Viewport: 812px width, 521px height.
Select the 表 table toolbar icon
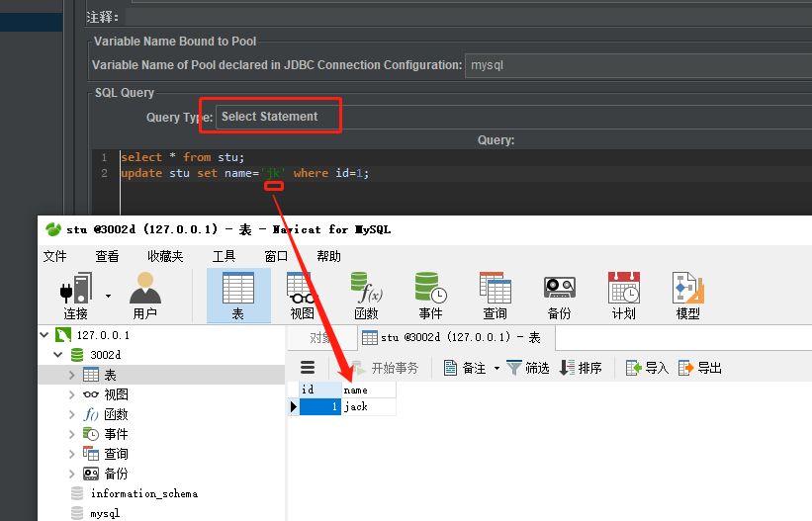pyautogui.click(x=238, y=296)
